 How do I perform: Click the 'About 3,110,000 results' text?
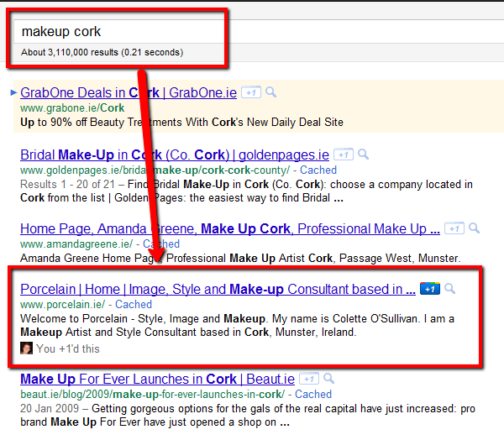(x=102, y=52)
